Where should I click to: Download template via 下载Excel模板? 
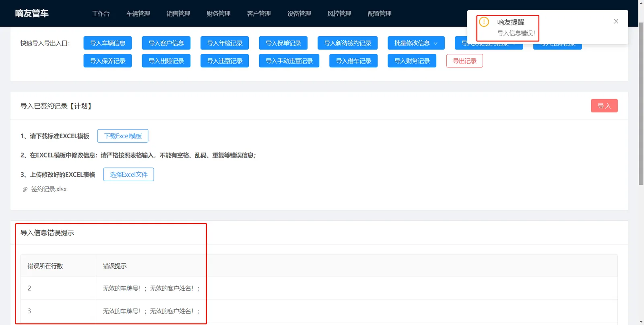123,136
